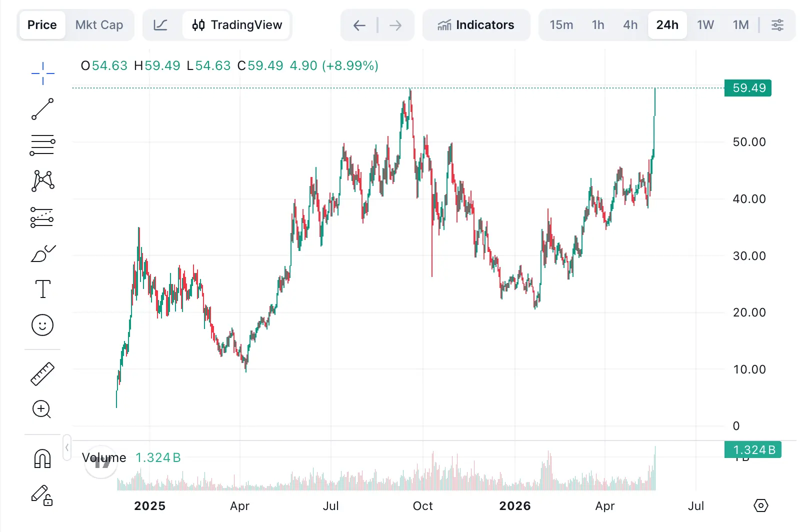Set interval to 4h
The height and width of the screenshot is (532, 809).
tap(630, 25)
